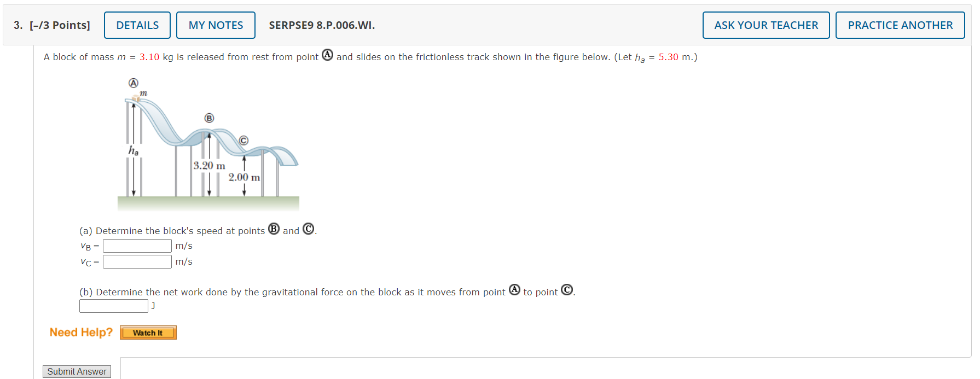Click the work answer box for part (b)
The height and width of the screenshot is (379, 980).
click(x=113, y=306)
